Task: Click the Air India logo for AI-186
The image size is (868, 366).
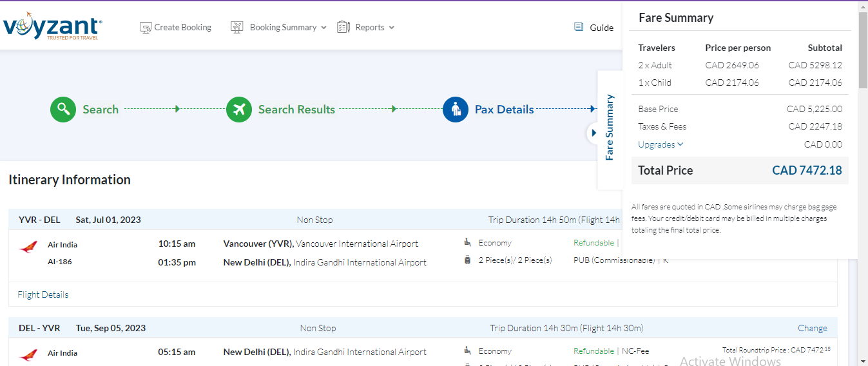Action: point(28,247)
